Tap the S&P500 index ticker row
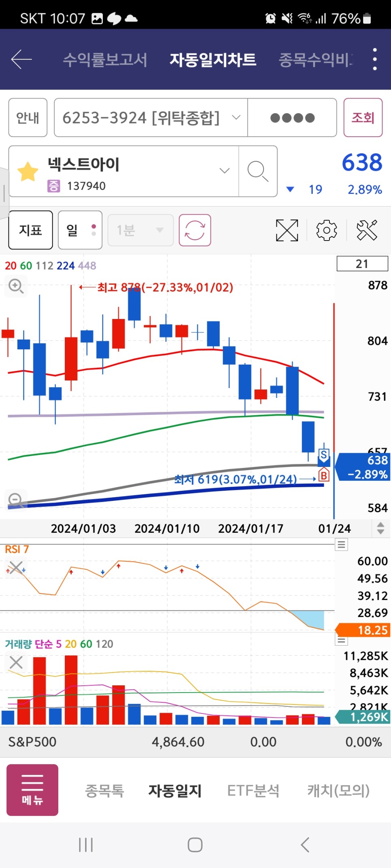This screenshot has width=391, height=868. click(195, 742)
